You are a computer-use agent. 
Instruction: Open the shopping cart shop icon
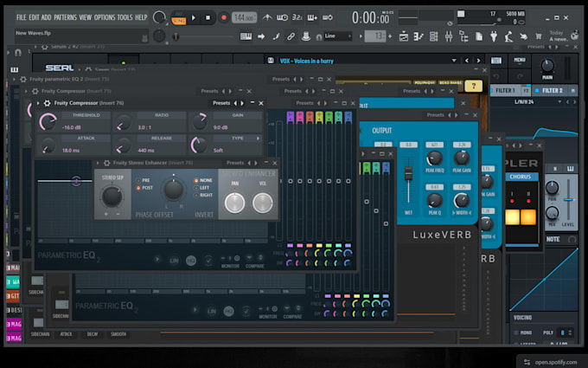(x=539, y=36)
